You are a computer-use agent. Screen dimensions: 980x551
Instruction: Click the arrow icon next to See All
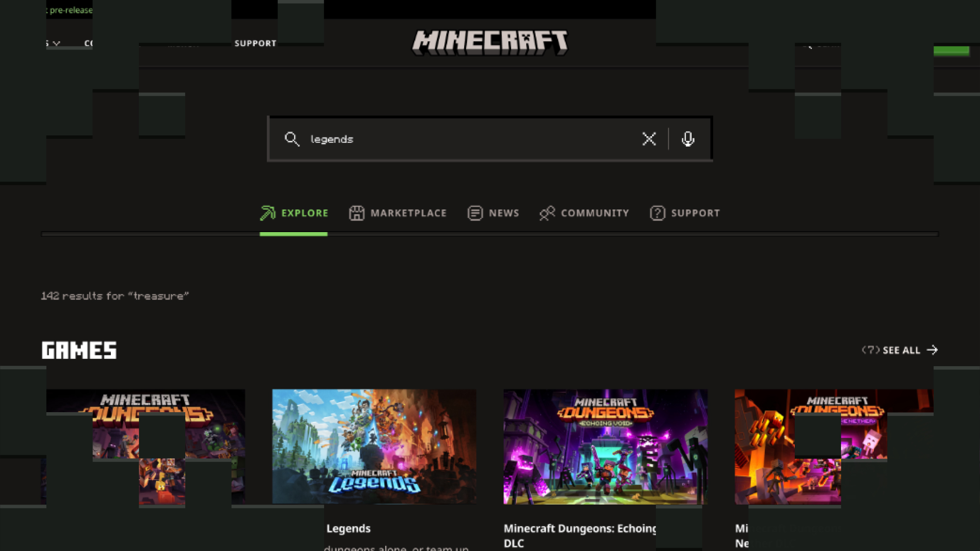[932, 350]
